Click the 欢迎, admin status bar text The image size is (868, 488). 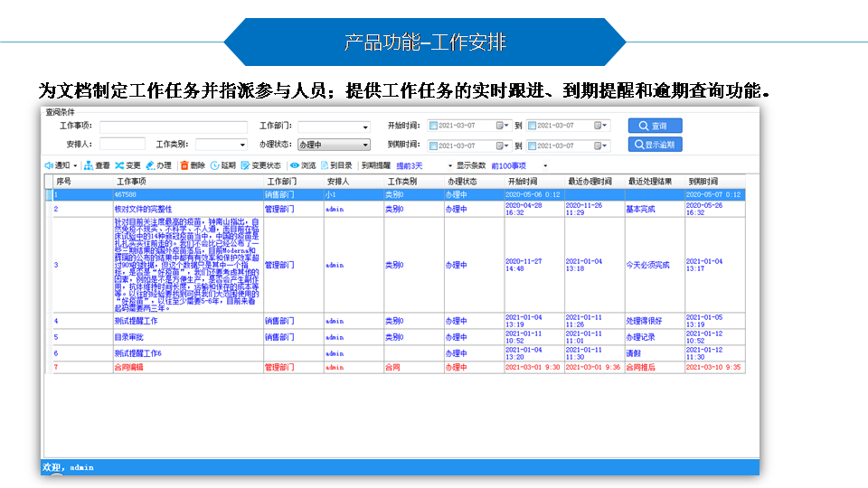(68, 467)
